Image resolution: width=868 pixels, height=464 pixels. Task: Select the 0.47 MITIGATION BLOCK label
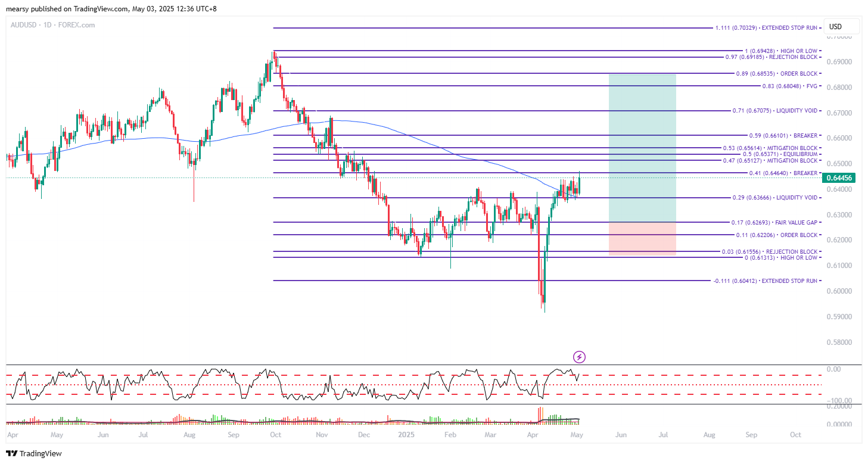coord(770,161)
